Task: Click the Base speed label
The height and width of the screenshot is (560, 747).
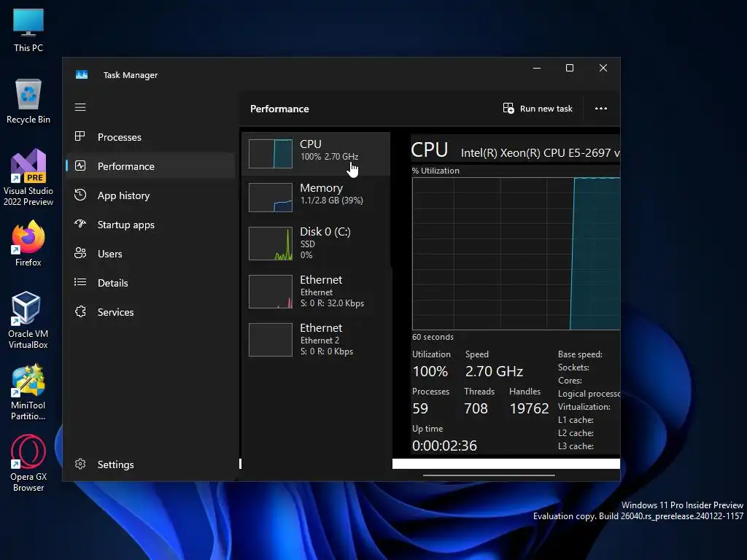Action: [580, 354]
